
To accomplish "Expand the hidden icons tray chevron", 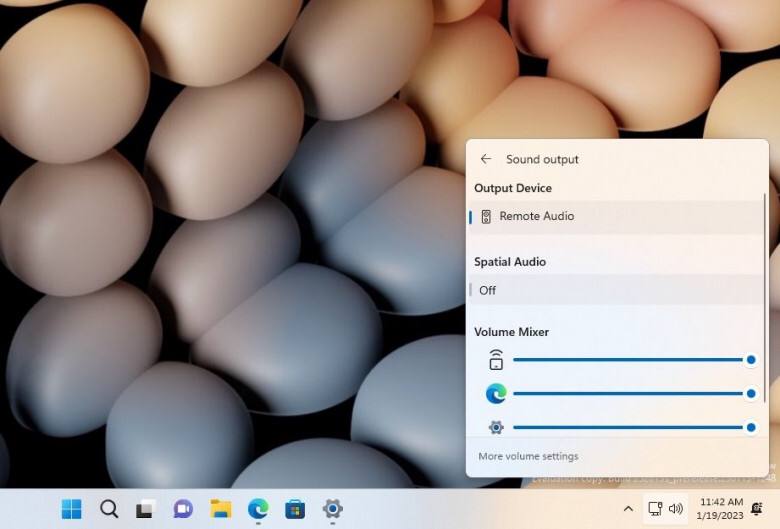I will (628, 509).
